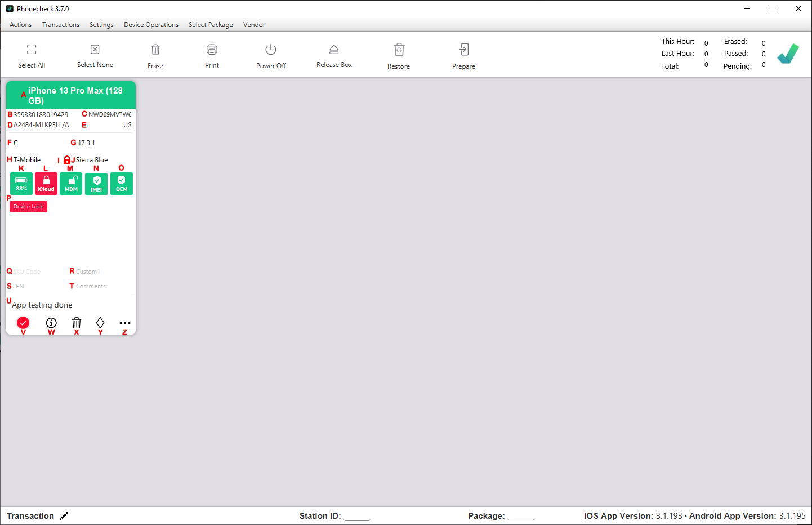The image size is (812, 525).
Task: Click Select All in toolbar
Action: 32,56
